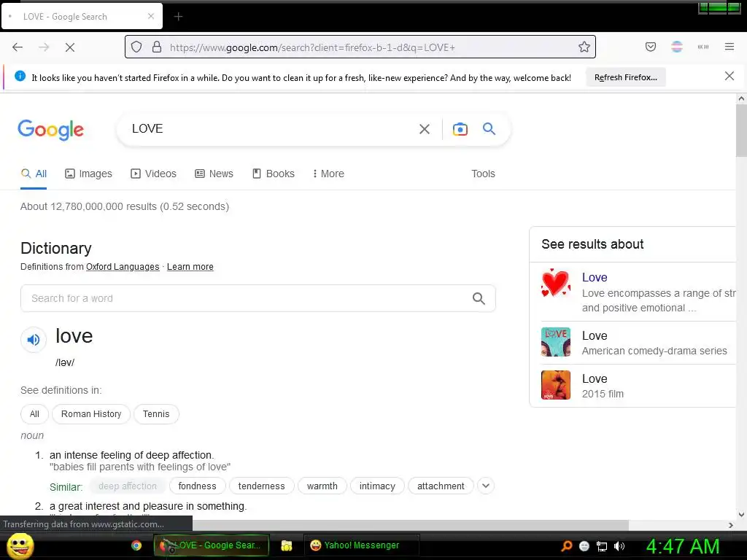Click the vertical scrollbar down arrow

[741, 514]
